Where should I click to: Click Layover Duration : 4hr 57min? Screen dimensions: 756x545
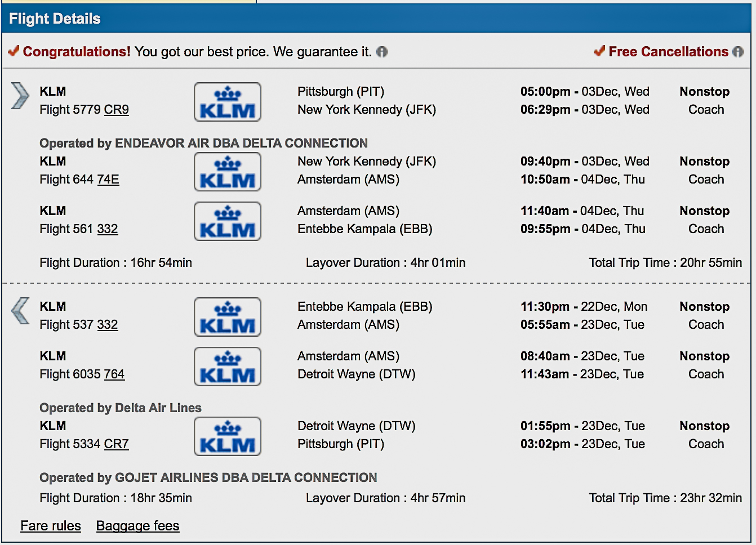[386, 498]
